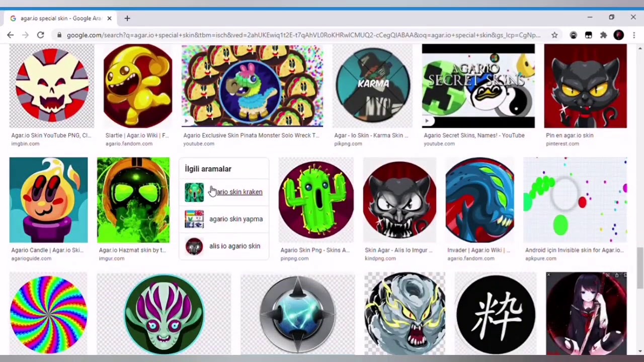Click the black square extension icon
This screenshot has width=644, height=362.
tap(589, 35)
